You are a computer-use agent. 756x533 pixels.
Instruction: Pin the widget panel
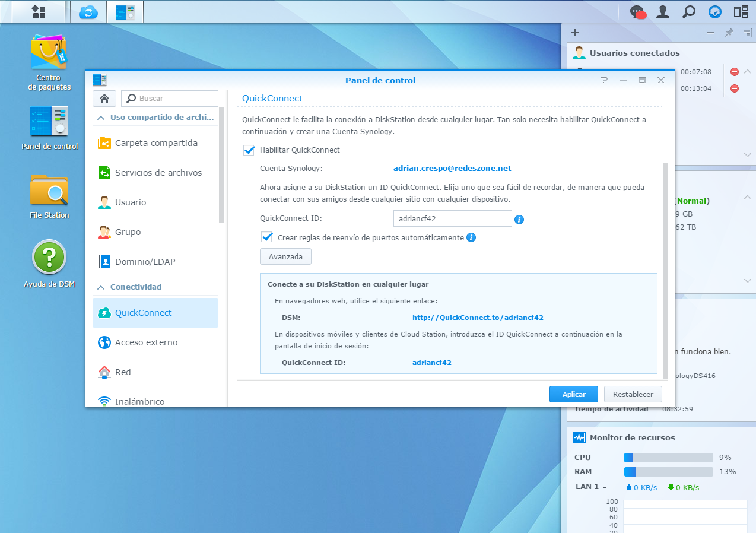pyautogui.click(x=729, y=33)
